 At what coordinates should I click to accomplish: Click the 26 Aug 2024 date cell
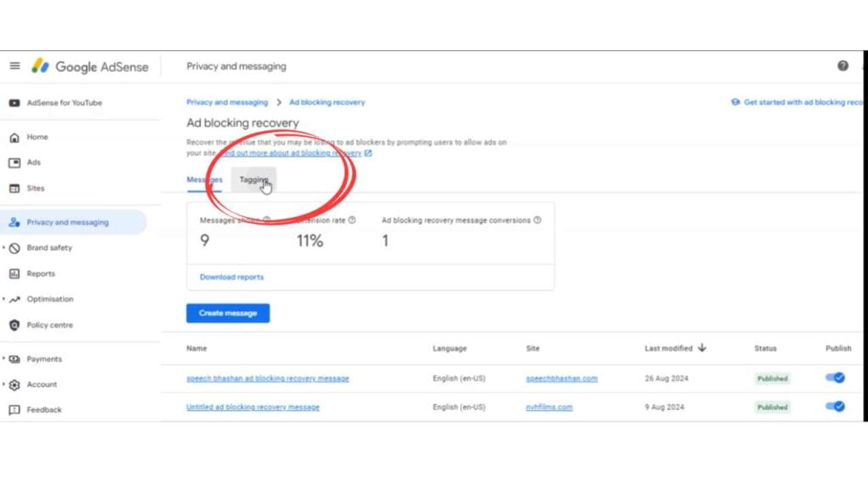pos(666,379)
